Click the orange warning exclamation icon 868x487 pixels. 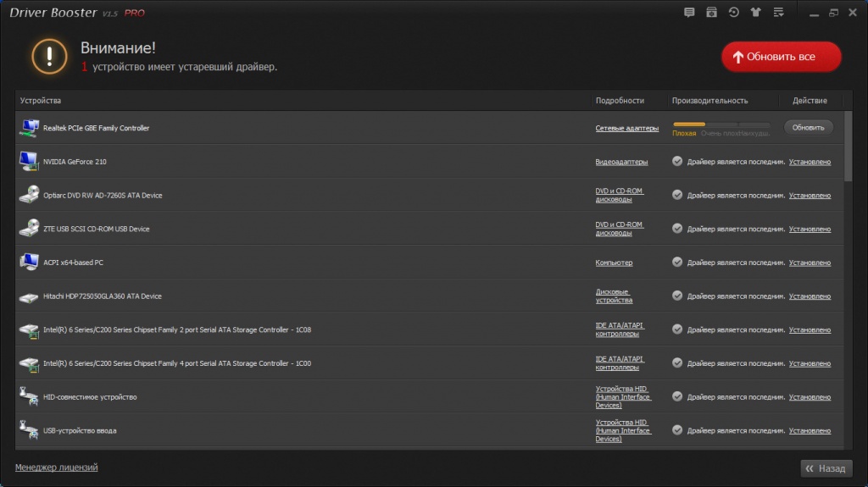[49, 57]
